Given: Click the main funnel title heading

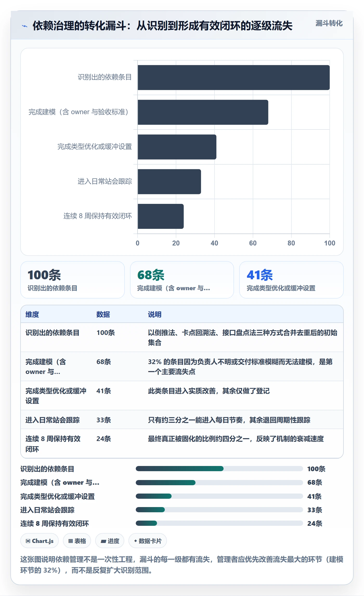Looking at the screenshot, I should click(162, 26).
